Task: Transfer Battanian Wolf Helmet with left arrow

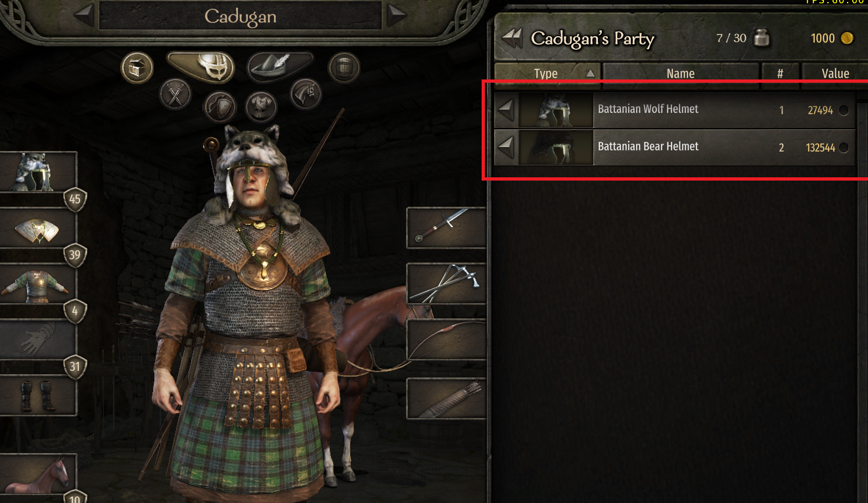Action: (505, 110)
